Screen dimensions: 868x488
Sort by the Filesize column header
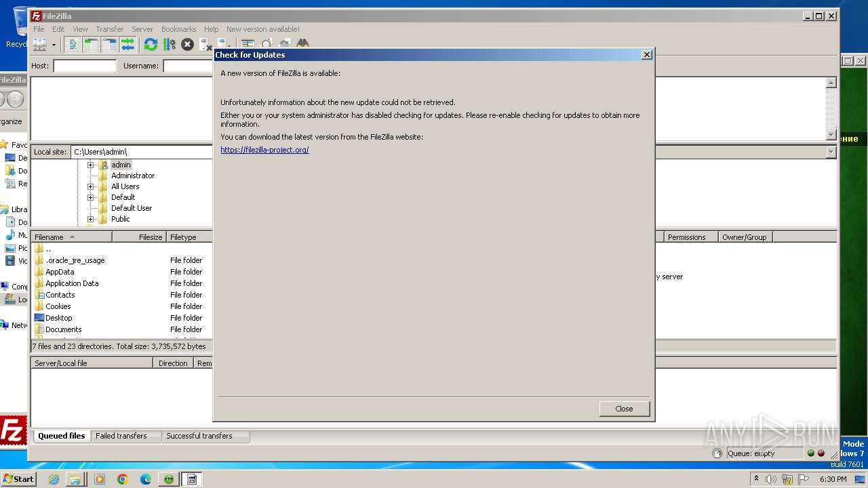coord(140,237)
